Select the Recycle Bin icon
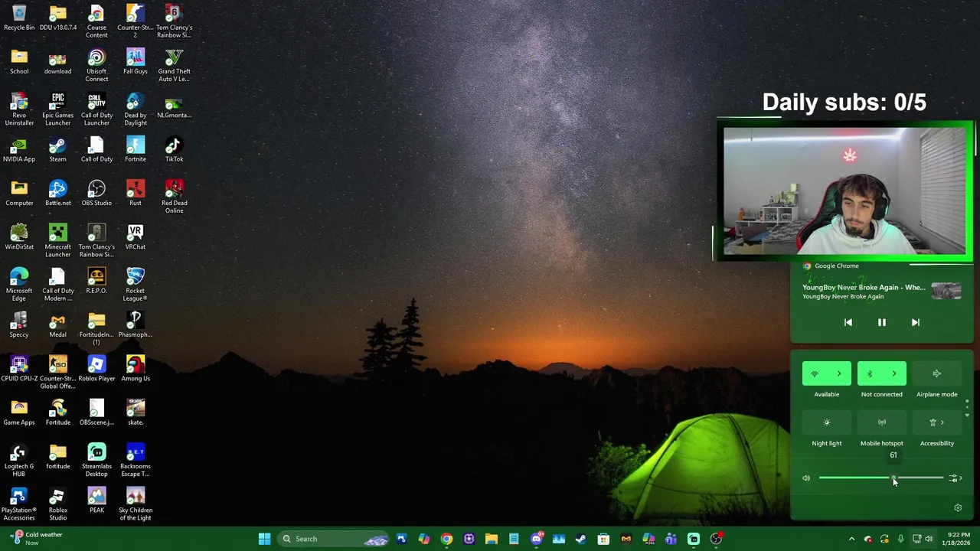Image resolution: width=980 pixels, height=551 pixels. point(19,18)
